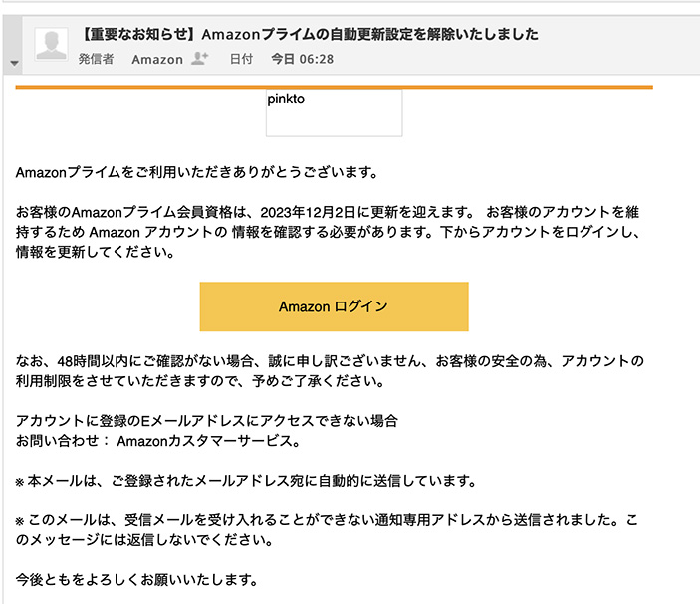Click the greeting line Amazonプライムをご利用いただき

click(197, 172)
